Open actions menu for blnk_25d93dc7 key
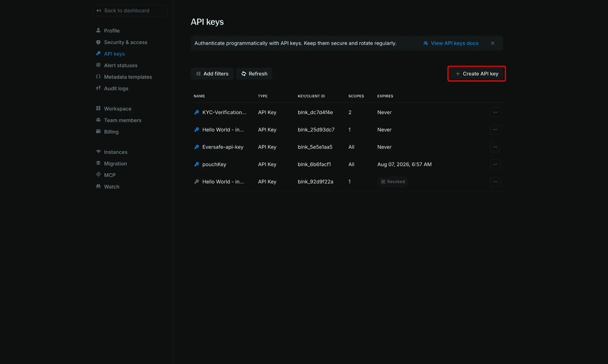This screenshot has height=364, width=608. tap(495, 130)
